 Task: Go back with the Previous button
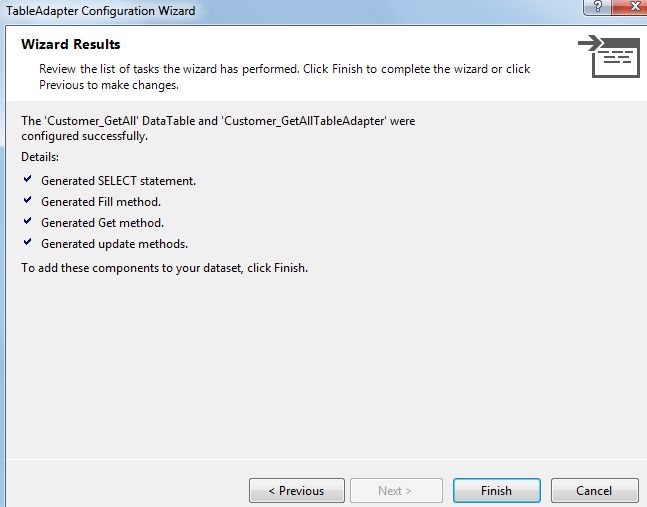coord(296,491)
